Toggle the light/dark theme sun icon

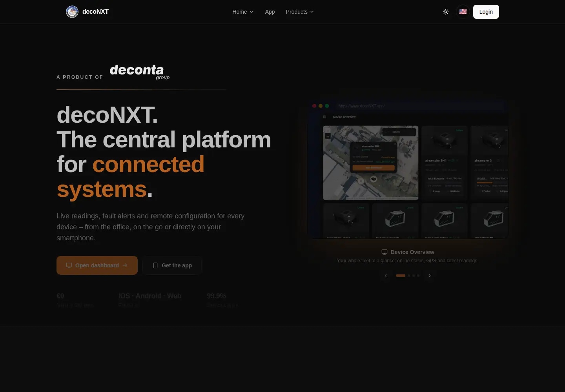[x=446, y=12]
